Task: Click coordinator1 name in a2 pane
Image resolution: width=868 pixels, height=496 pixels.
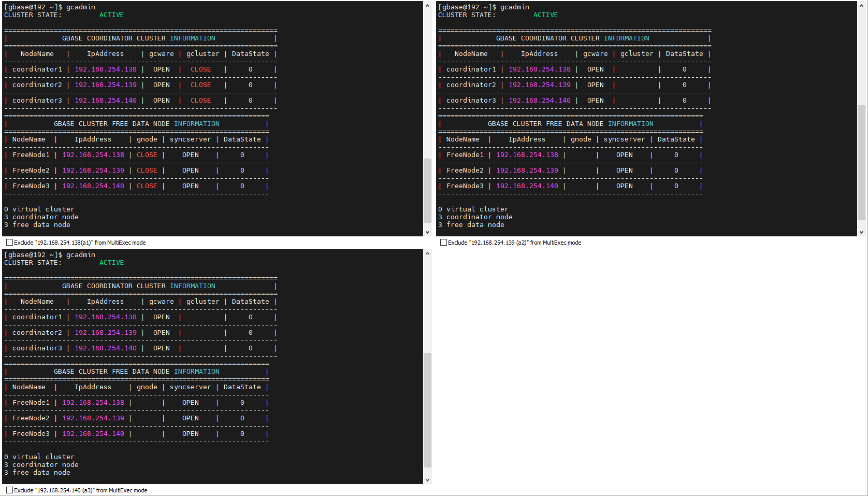Action: (x=471, y=69)
